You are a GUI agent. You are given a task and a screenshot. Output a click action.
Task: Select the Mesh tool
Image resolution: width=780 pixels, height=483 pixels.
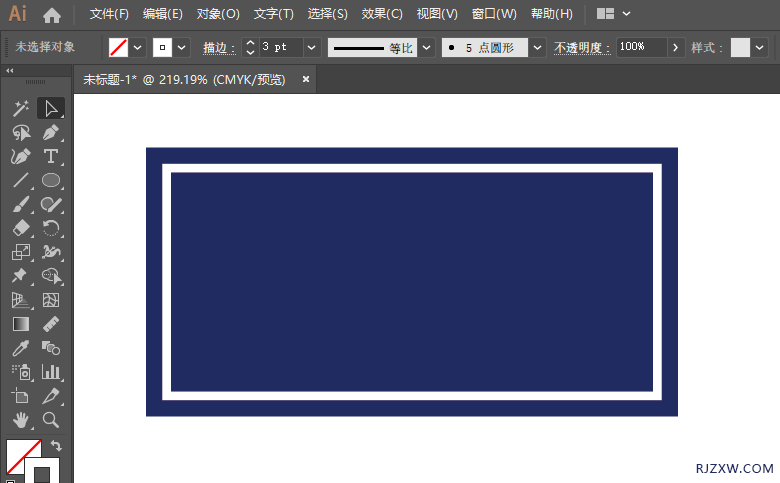coord(51,300)
